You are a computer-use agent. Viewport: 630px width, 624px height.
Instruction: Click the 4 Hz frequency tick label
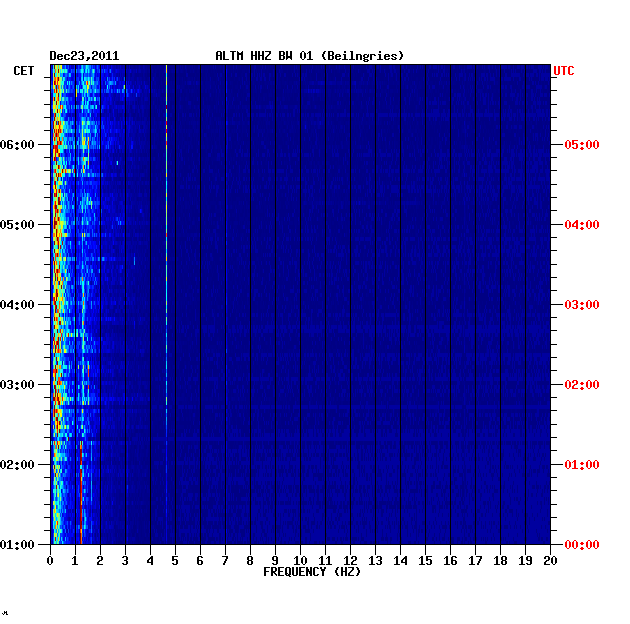(150, 561)
